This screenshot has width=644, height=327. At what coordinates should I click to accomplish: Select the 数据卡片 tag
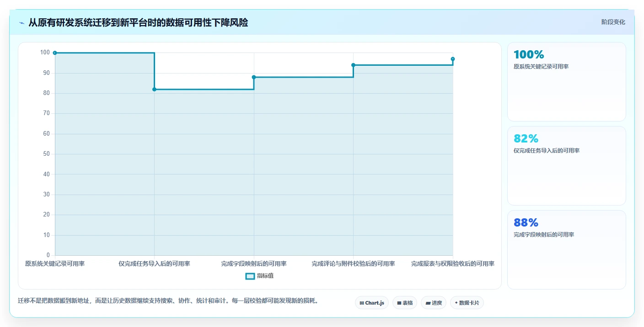coord(467,303)
